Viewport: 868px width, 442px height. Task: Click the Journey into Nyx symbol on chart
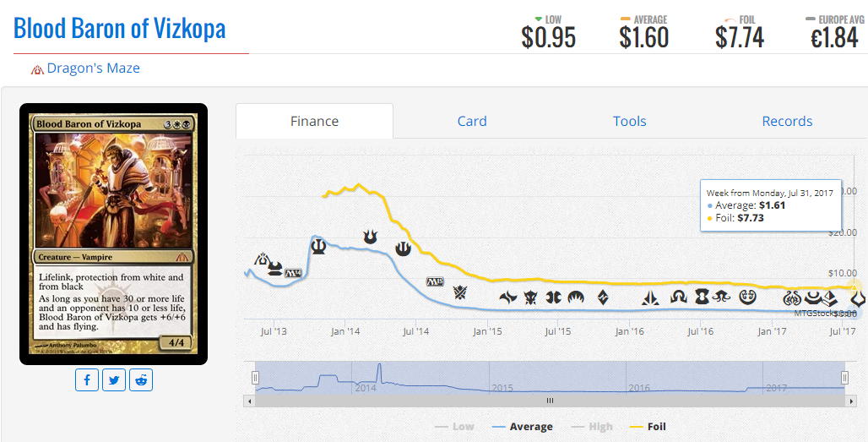tap(403, 250)
